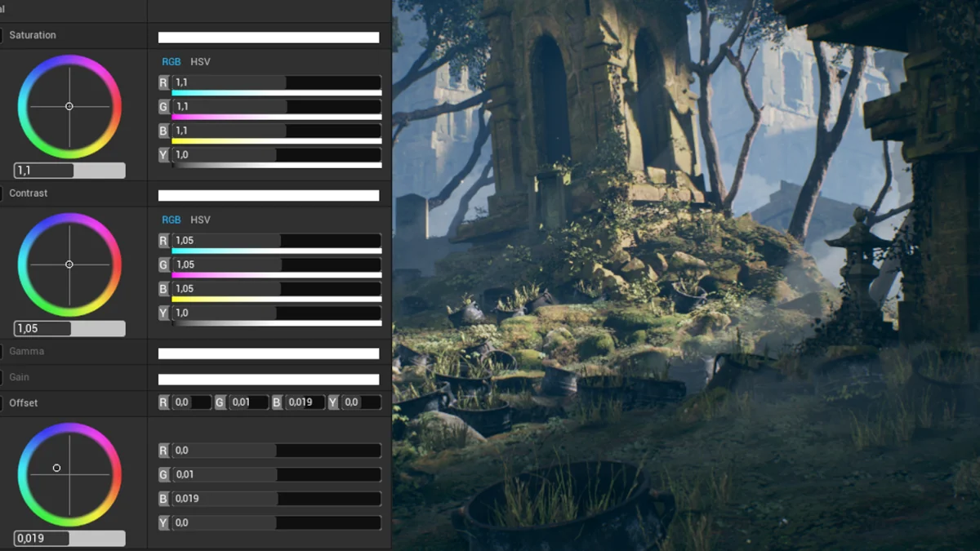Screen dimensions: 980x551
Task: Adjust the Offset Y slider below the wheel
Action: [x=276, y=522]
